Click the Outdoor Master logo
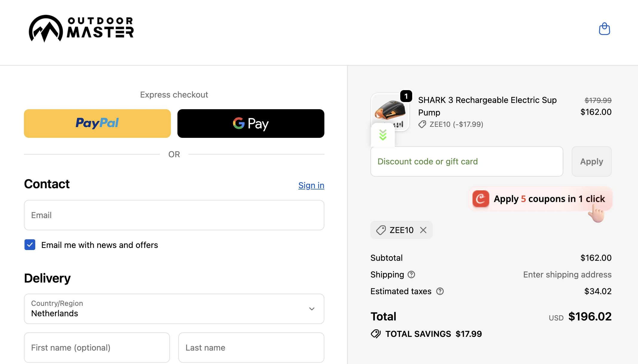The width and height of the screenshot is (638, 364). coord(81,29)
